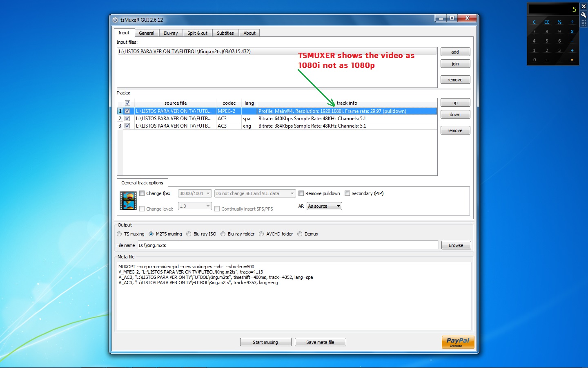Switch to the General tab
This screenshot has height=368, width=588.
[147, 33]
